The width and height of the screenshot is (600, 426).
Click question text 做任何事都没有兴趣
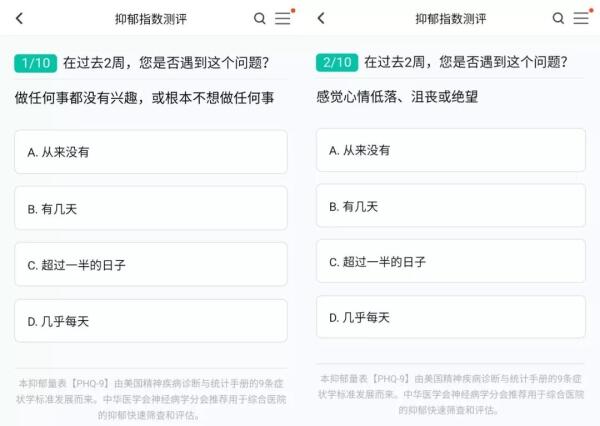(x=76, y=98)
